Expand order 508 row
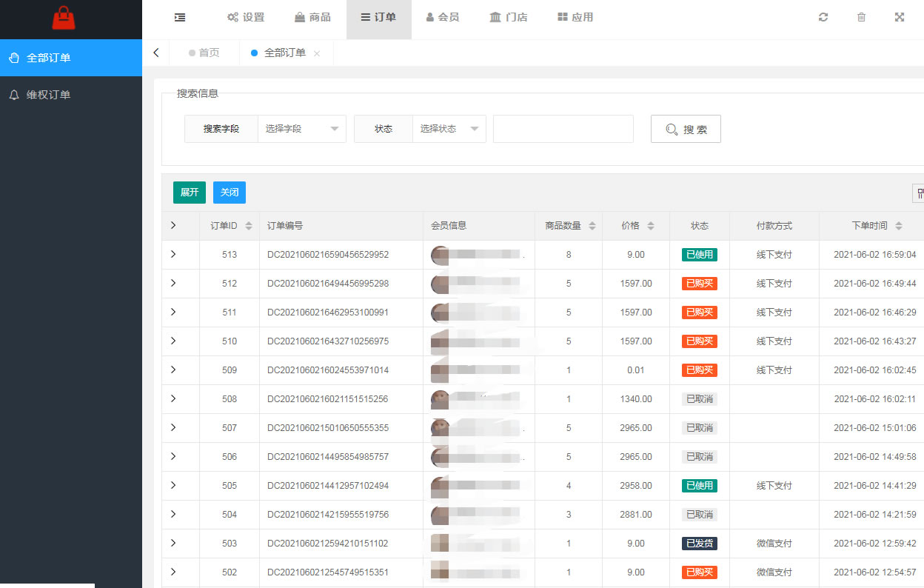Screen dimensions: 924x588 pyautogui.click(x=173, y=398)
